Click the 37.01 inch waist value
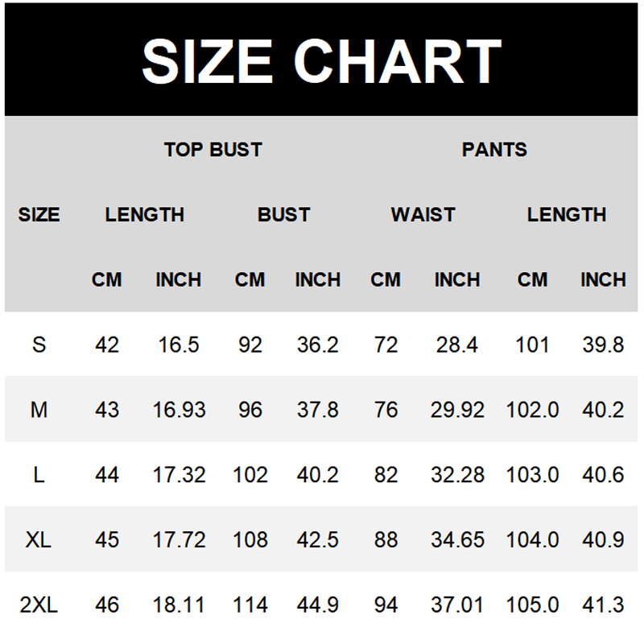 pyautogui.click(x=457, y=605)
